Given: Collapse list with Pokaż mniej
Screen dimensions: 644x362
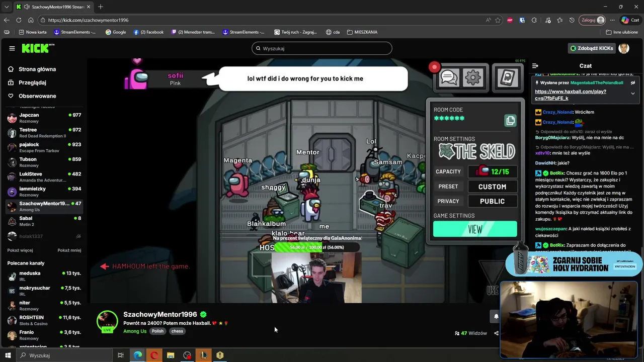Looking at the screenshot, I should coord(69,250).
